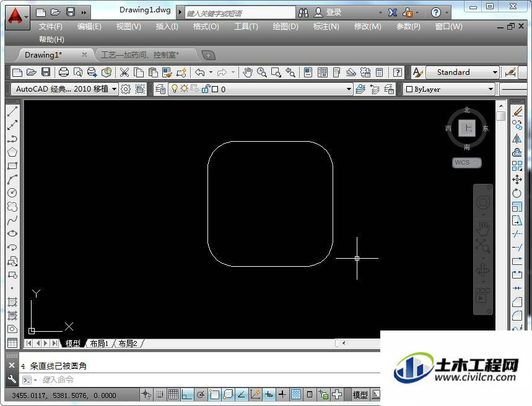The width and height of the screenshot is (532, 406).
Task: Toggle layer lock padlock icon
Action: point(206,89)
